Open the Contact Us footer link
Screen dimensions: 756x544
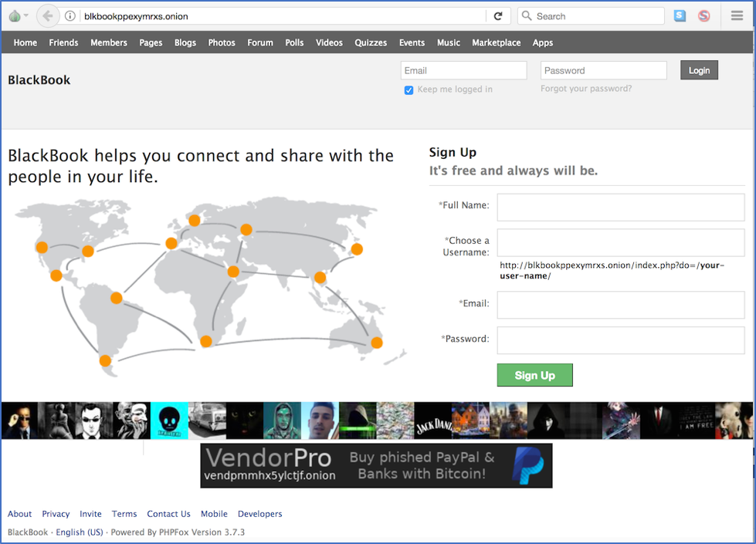169,514
